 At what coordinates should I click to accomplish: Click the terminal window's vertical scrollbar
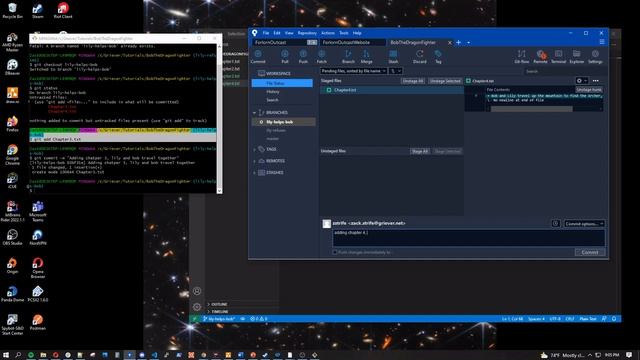click(219, 118)
